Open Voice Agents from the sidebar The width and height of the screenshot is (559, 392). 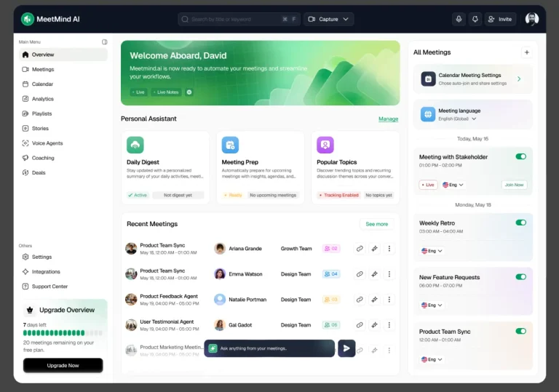tap(63, 143)
